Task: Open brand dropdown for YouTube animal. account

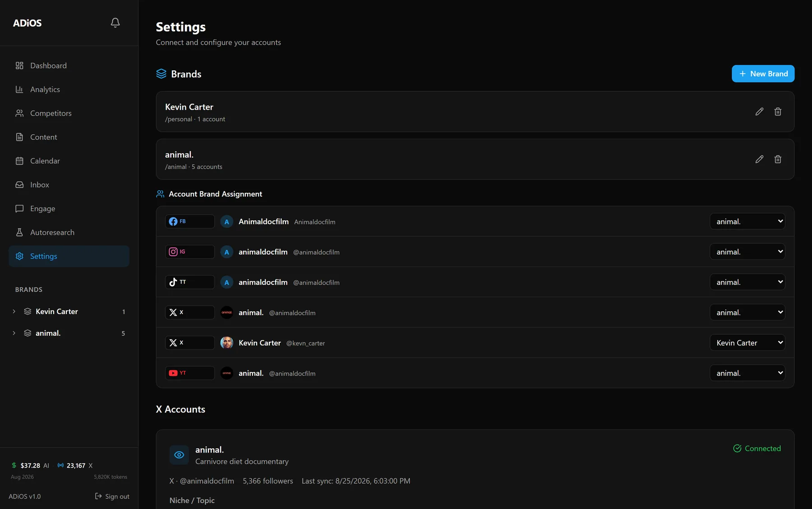Action: coord(747,373)
